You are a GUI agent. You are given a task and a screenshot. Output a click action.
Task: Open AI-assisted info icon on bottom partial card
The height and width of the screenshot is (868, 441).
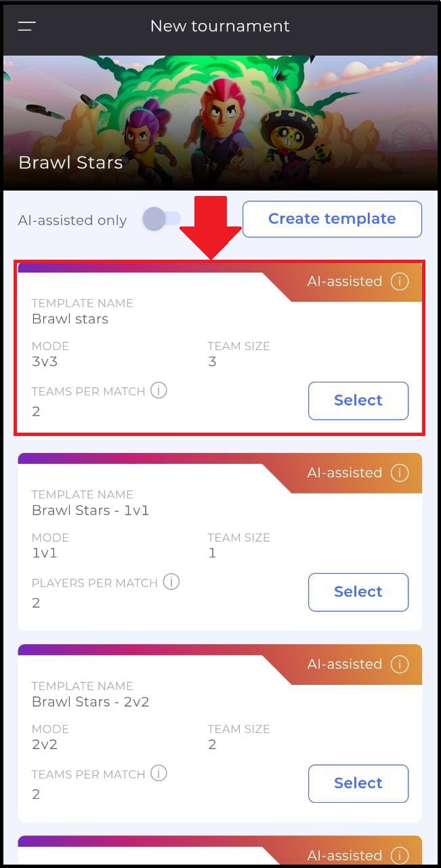pyautogui.click(x=400, y=855)
